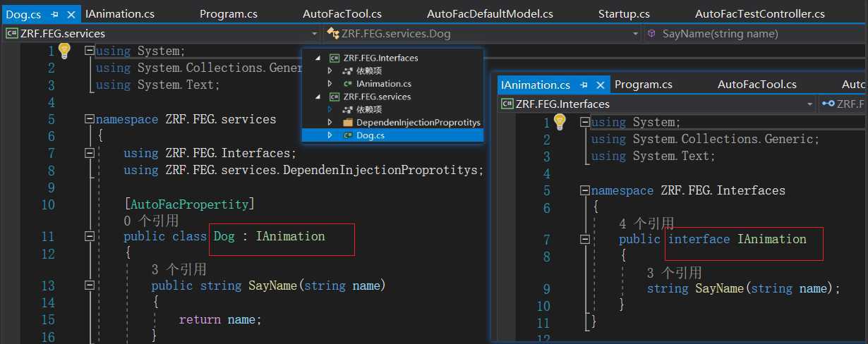
Task: Switch to Program.cs tab in the right editor
Action: [x=644, y=84]
